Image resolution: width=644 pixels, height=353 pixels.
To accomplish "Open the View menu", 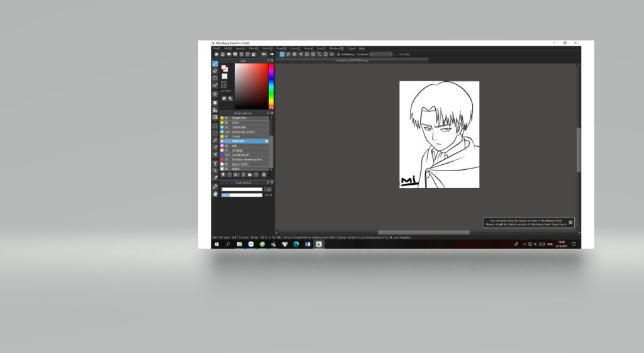I will point(309,48).
